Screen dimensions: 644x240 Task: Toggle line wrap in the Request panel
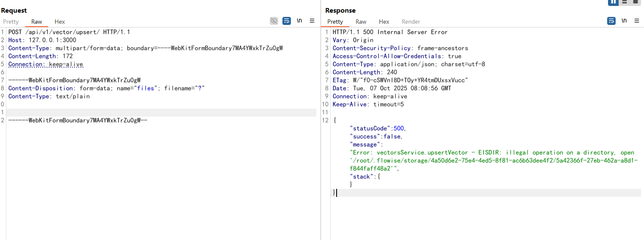click(x=287, y=21)
